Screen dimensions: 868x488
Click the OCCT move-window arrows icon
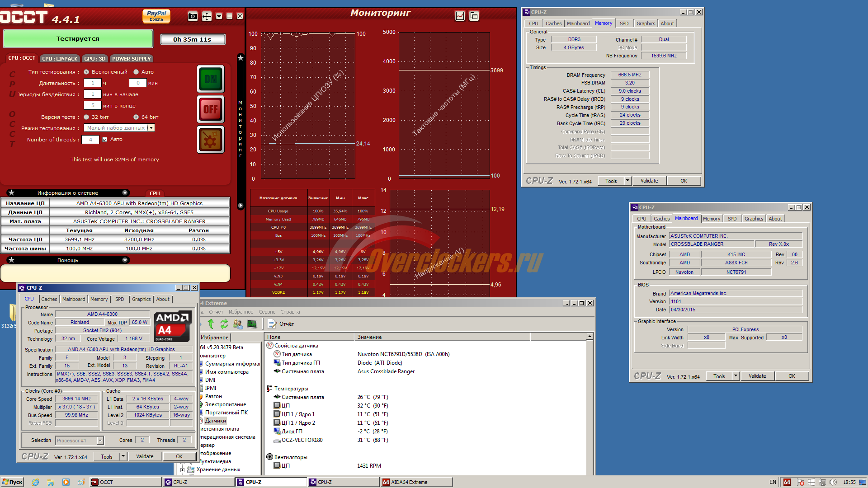click(x=207, y=17)
